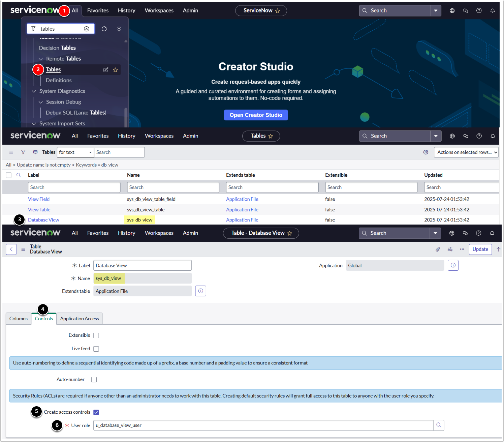The image size is (504, 442).
Task: Open the help icon in the Creator Studio page header
Action: click(479, 11)
